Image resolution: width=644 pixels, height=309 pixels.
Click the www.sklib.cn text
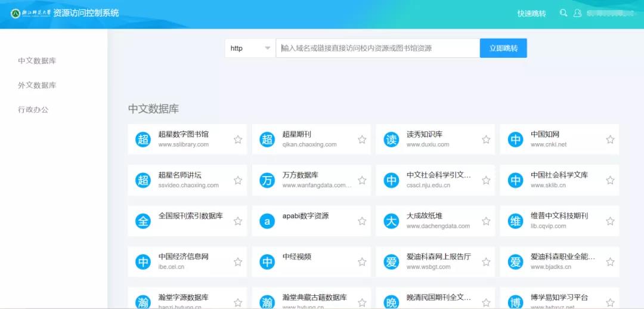click(x=549, y=186)
